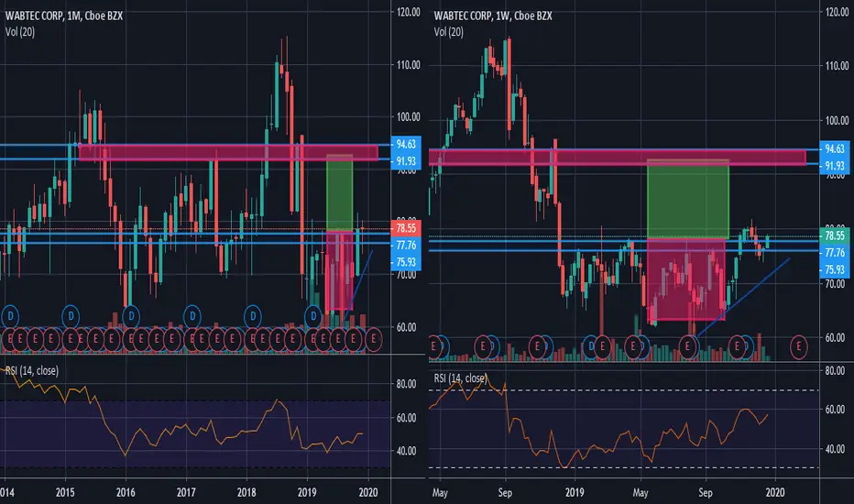Select the pink stop-loss box on weekly chart
Viewport: 854px width, 504px height.
click(686, 279)
